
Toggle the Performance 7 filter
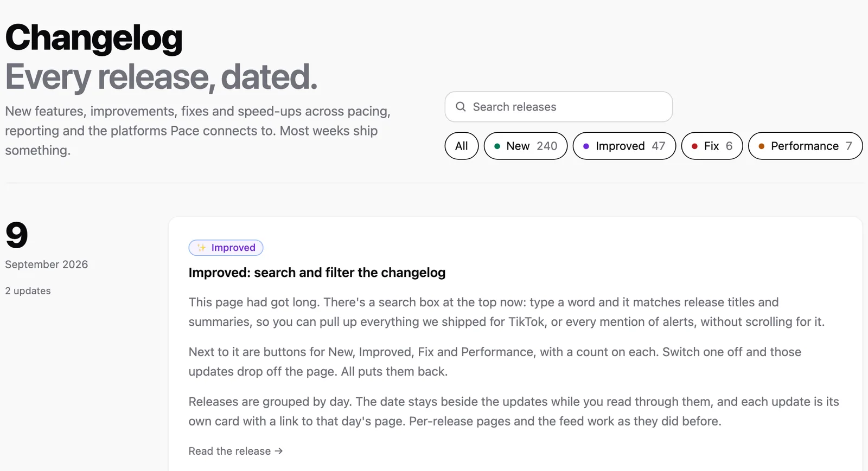click(805, 146)
